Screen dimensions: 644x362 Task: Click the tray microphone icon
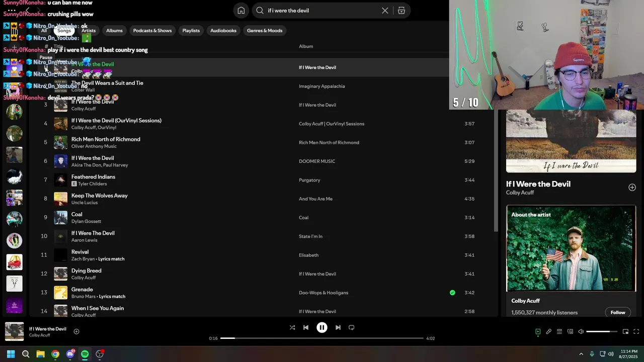click(592, 354)
